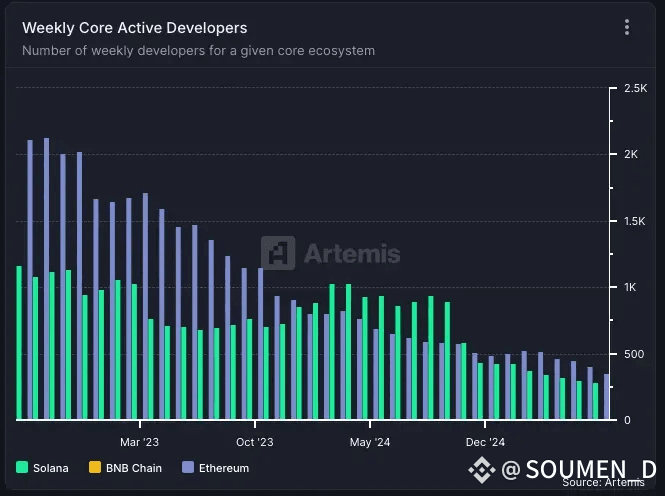Image resolution: width=665 pixels, height=496 pixels.
Task: Click the 1K y-axis label
Action: click(x=630, y=287)
